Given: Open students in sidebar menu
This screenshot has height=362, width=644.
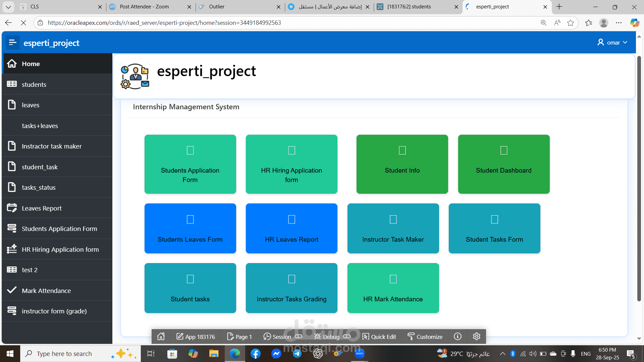Looking at the screenshot, I should 34,84.
